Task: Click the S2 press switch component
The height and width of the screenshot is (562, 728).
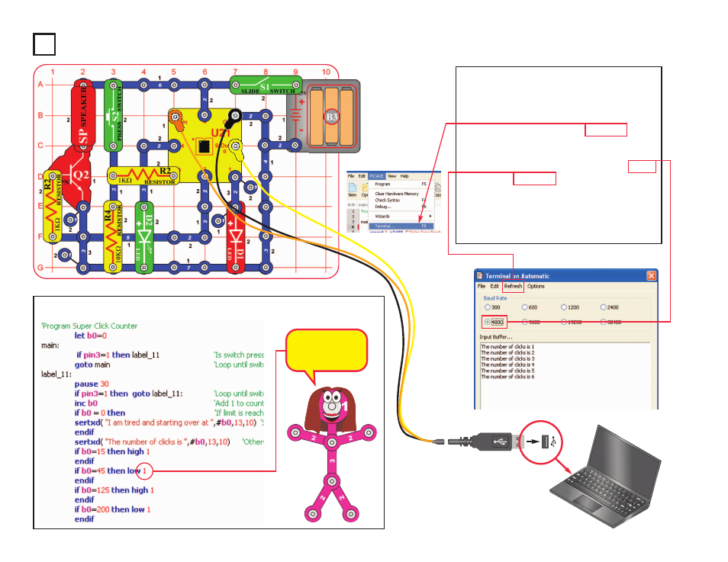Action: [113, 115]
